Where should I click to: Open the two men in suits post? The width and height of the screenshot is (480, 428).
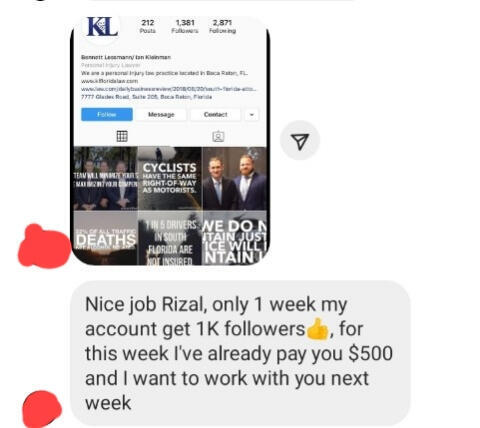coord(234,178)
